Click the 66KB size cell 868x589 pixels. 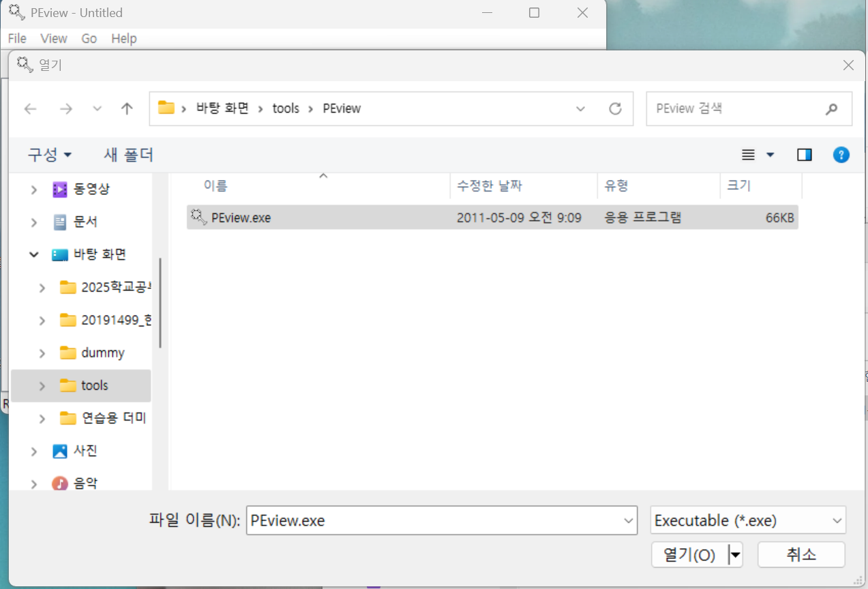click(x=779, y=218)
